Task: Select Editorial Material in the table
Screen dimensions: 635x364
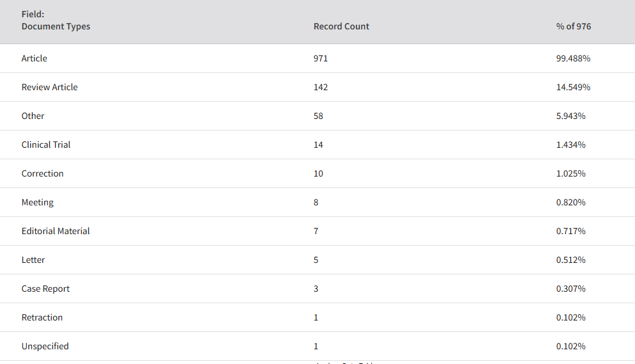Action: click(56, 231)
